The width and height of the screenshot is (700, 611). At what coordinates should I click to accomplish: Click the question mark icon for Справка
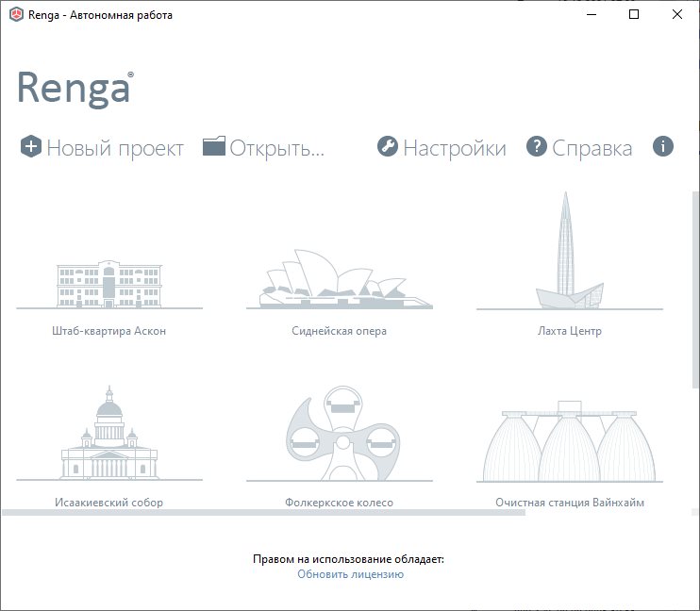pyautogui.click(x=537, y=146)
